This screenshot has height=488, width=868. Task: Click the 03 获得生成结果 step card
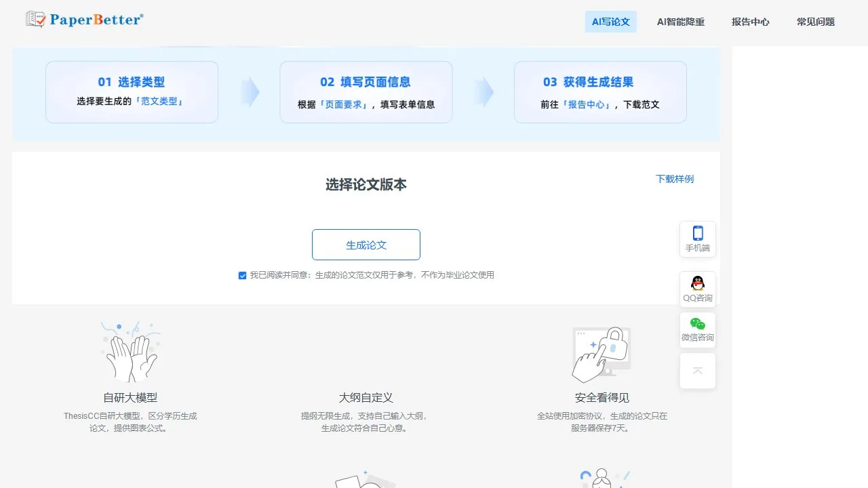click(x=600, y=92)
